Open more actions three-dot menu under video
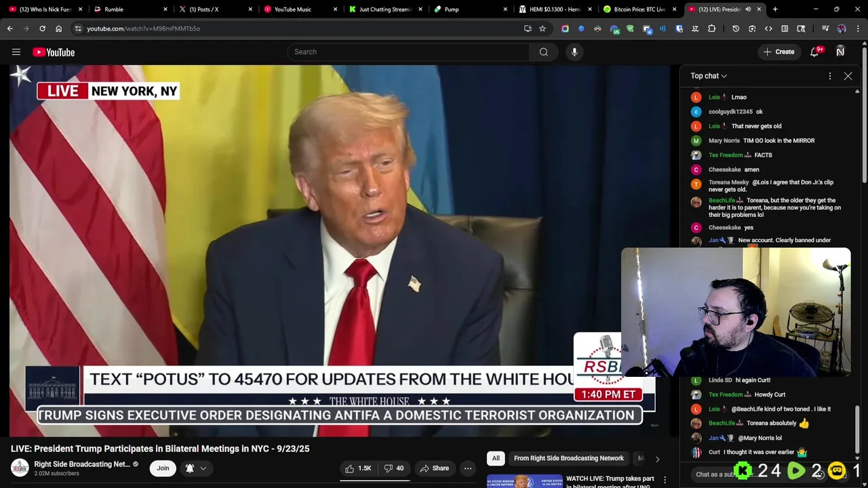The image size is (868, 488). point(468,468)
